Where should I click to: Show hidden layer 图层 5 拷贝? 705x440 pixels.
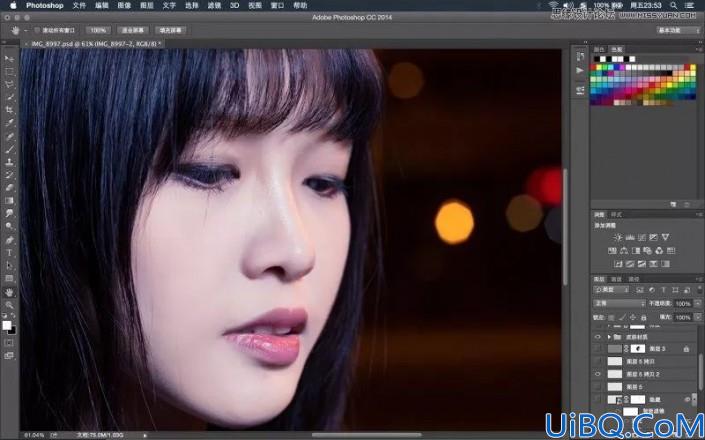(598, 361)
